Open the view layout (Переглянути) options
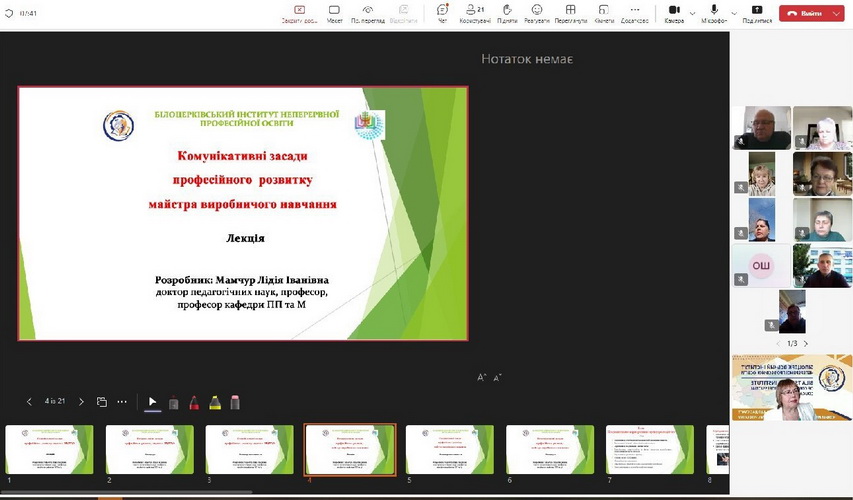 [570, 11]
